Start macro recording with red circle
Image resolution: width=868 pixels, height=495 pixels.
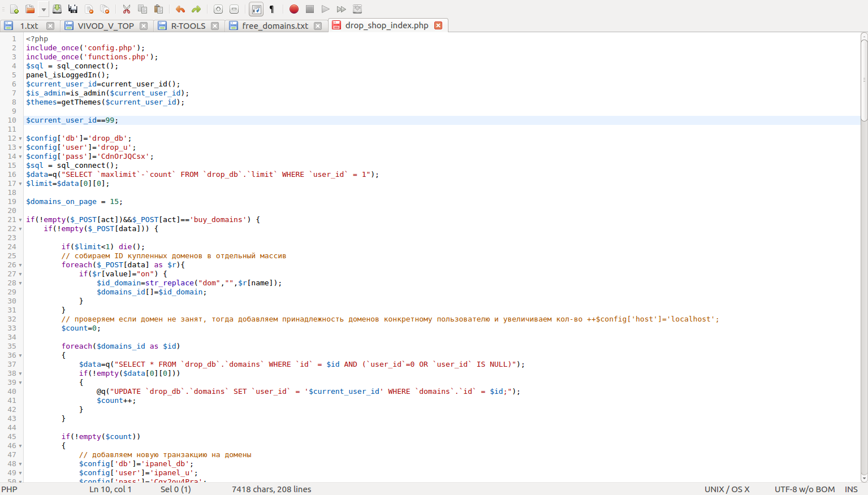click(x=294, y=9)
